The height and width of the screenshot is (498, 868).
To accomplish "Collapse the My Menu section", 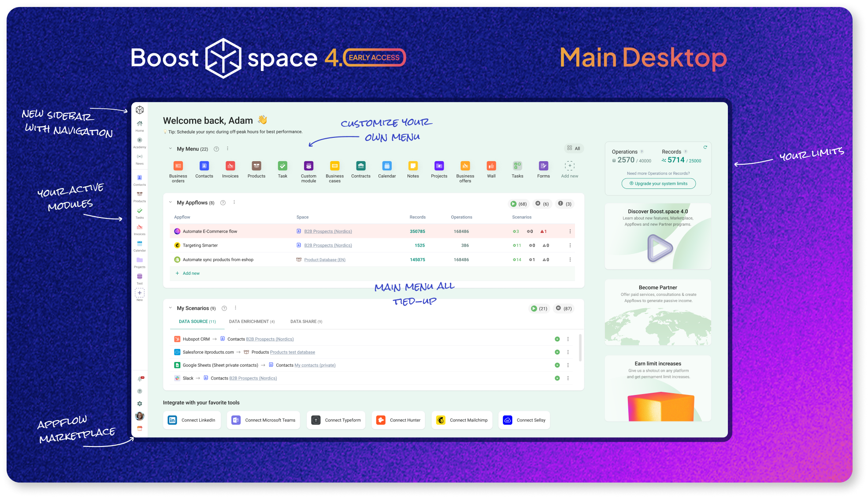I will point(171,149).
